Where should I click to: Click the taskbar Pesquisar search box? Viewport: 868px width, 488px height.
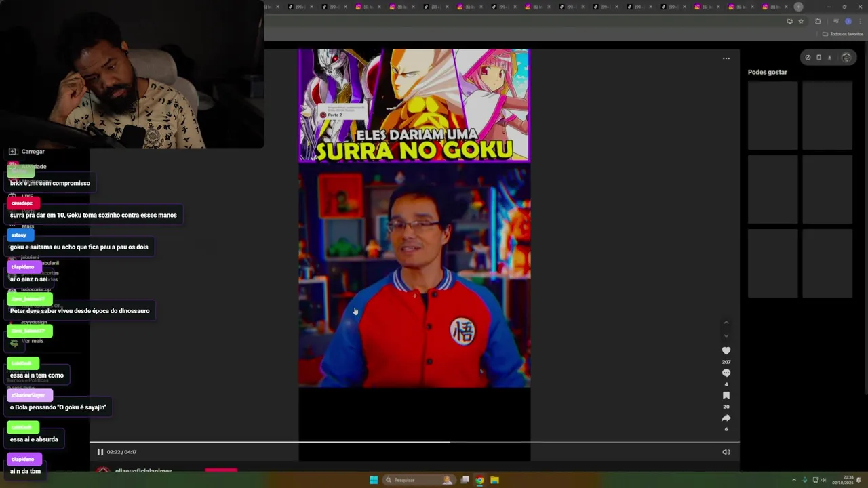pos(419,480)
